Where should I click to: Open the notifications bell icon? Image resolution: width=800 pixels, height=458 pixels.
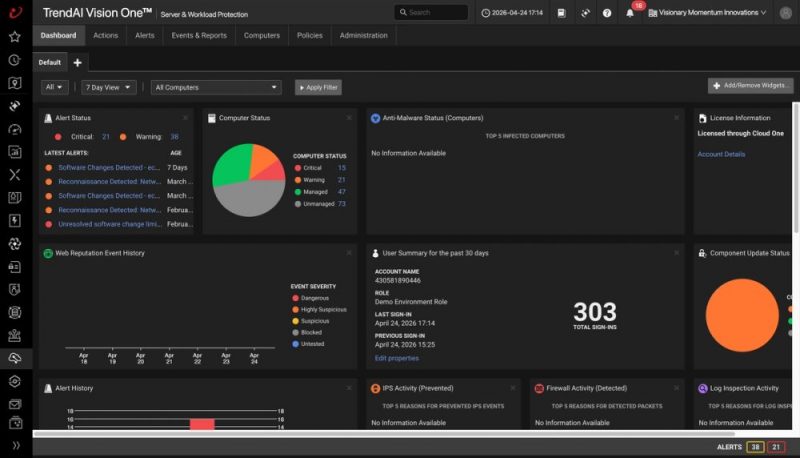pos(630,13)
